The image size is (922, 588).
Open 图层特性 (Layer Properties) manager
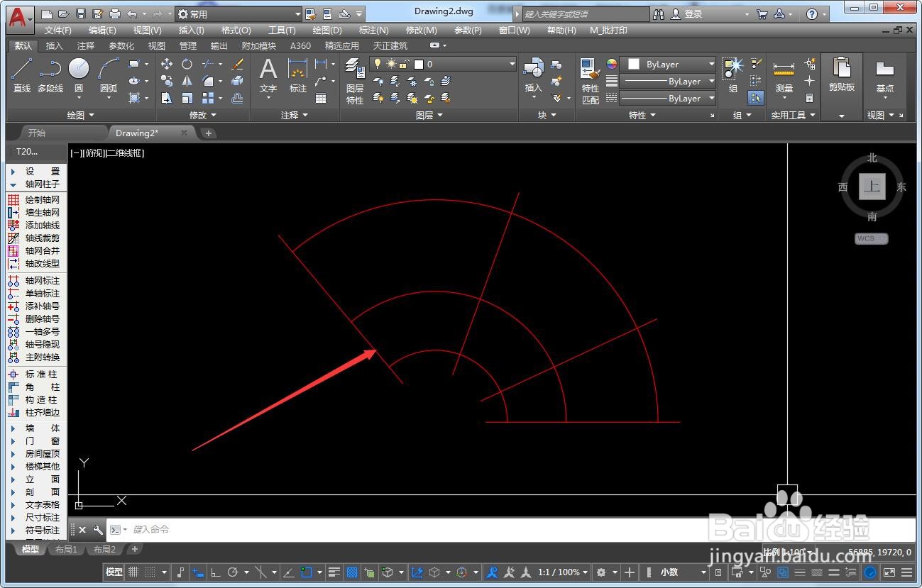coord(355,79)
